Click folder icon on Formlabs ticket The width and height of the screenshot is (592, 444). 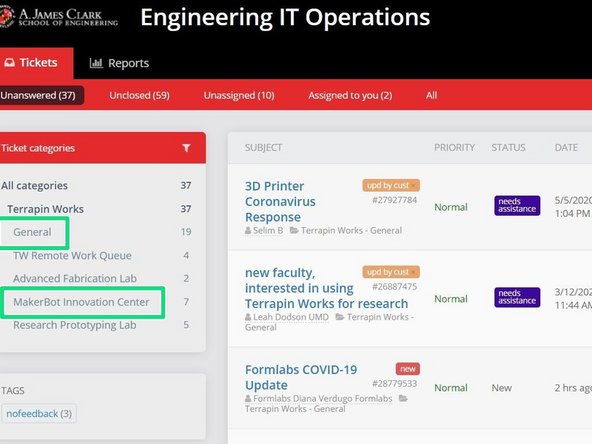point(403,398)
